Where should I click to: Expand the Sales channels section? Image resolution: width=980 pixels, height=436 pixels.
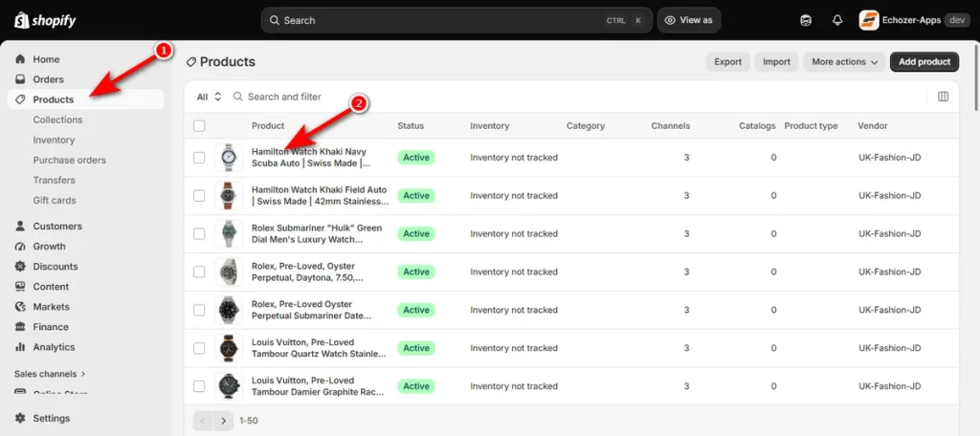(50, 374)
